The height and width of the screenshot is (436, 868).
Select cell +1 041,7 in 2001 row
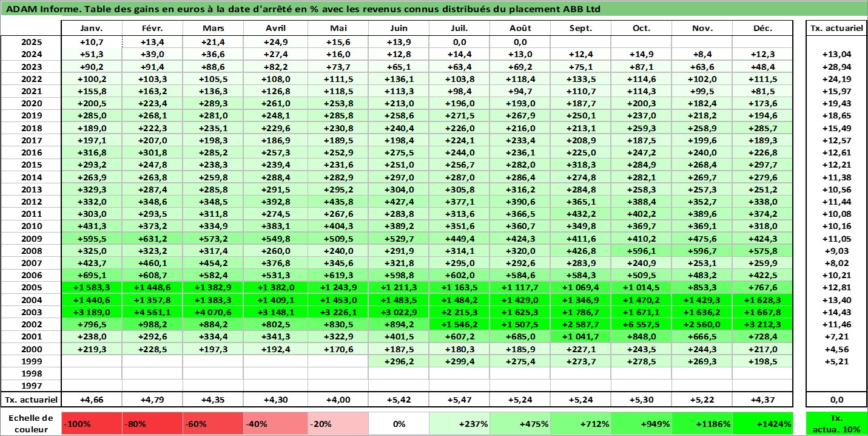pos(581,336)
